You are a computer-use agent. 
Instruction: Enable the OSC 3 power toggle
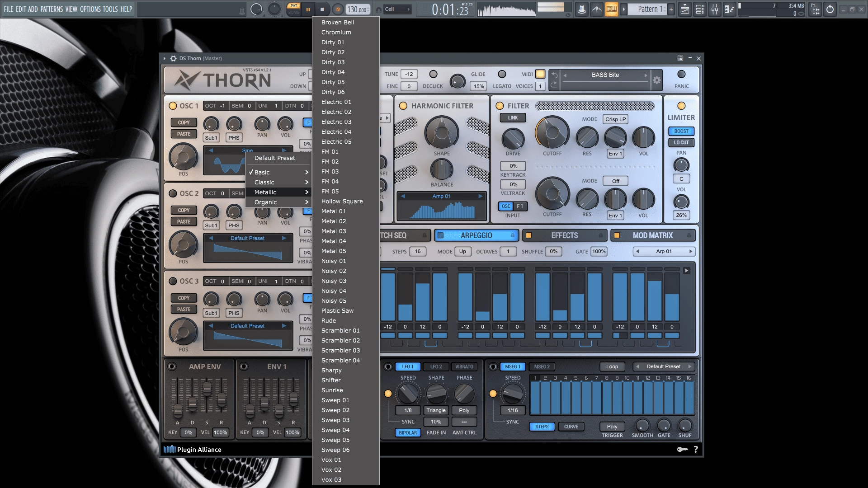(173, 281)
